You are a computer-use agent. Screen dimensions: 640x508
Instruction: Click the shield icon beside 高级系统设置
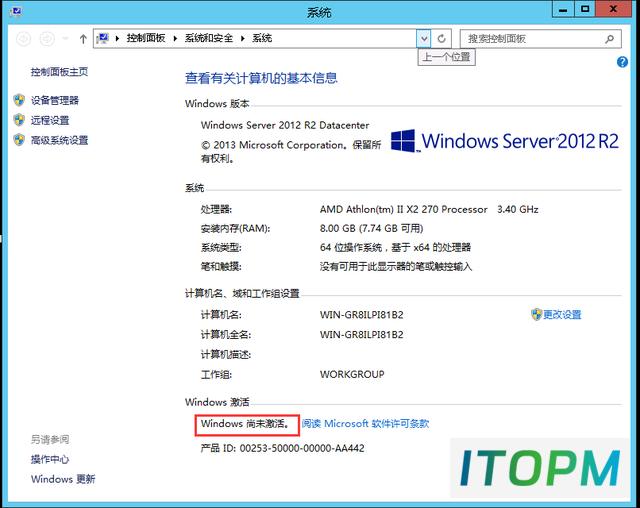point(19,140)
